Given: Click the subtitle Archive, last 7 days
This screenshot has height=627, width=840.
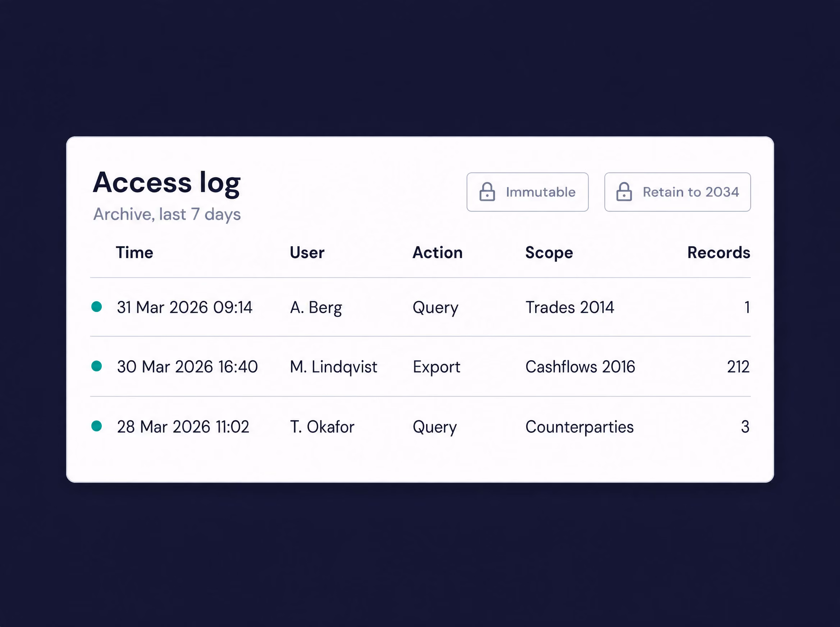Looking at the screenshot, I should pyautogui.click(x=167, y=215).
